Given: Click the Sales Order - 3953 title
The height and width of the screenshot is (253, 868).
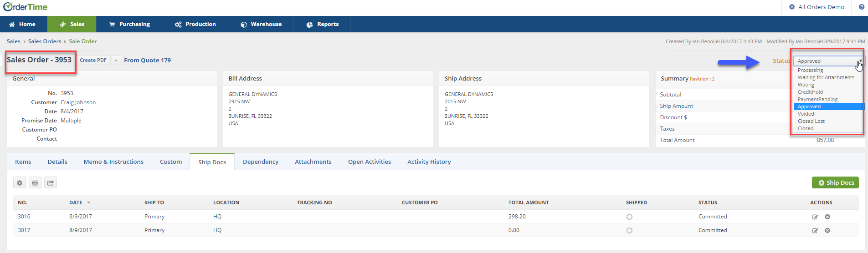Looking at the screenshot, I should coord(39,60).
